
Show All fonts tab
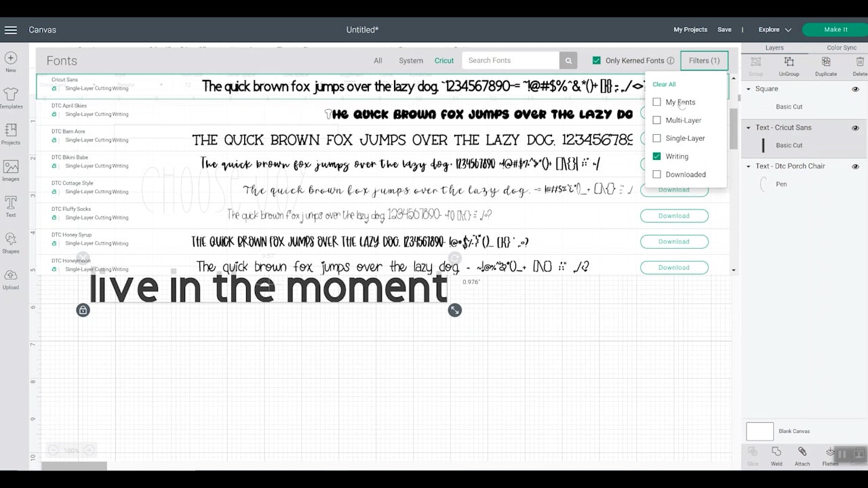tap(378, 60)
